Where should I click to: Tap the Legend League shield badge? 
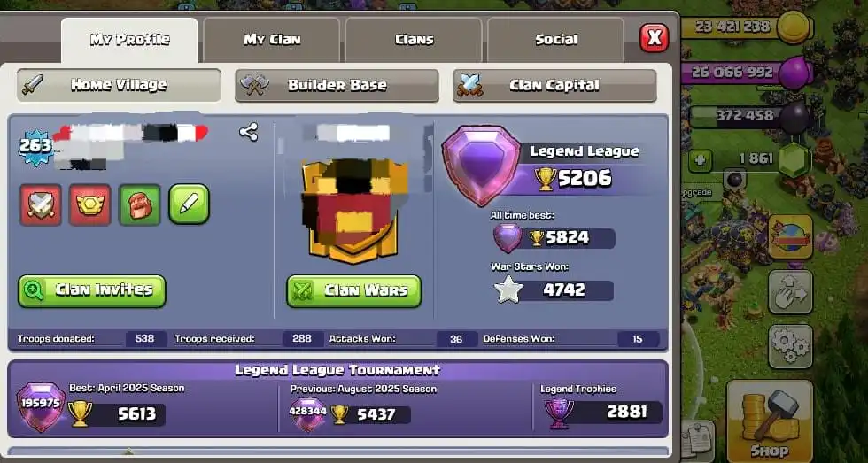pos(481,166)
